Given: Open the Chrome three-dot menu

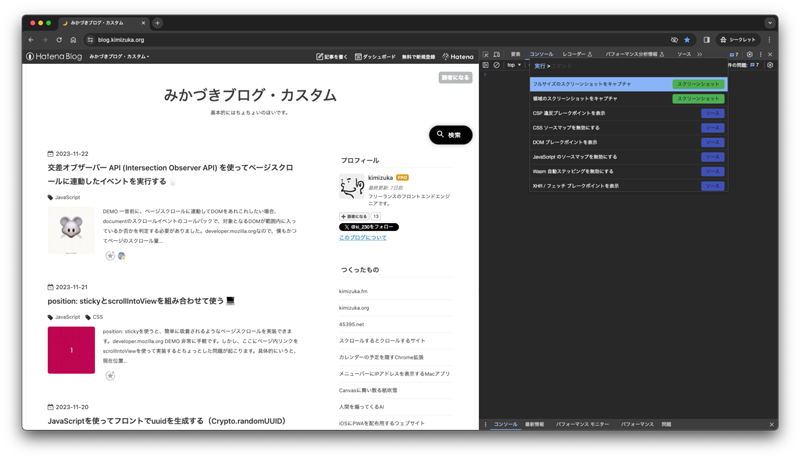Looking at the screenshot, I should tap(769, 40).
